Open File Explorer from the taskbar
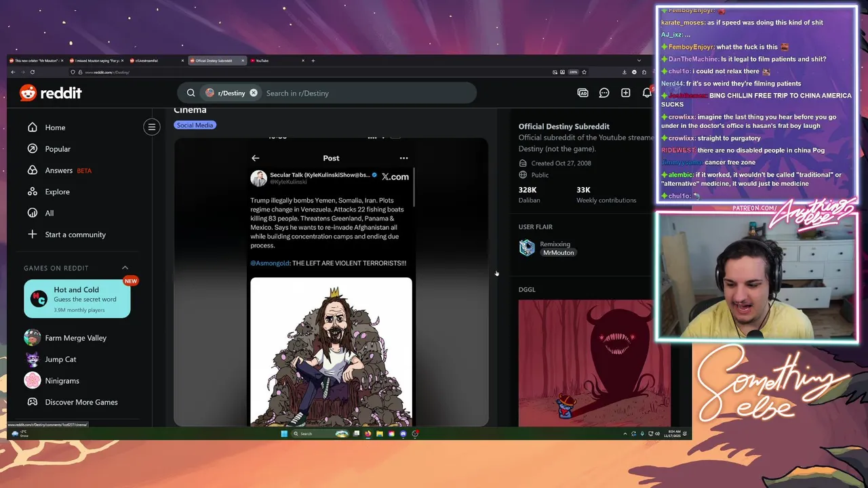Viewport: 868px width, 488px height. point(380,434)
